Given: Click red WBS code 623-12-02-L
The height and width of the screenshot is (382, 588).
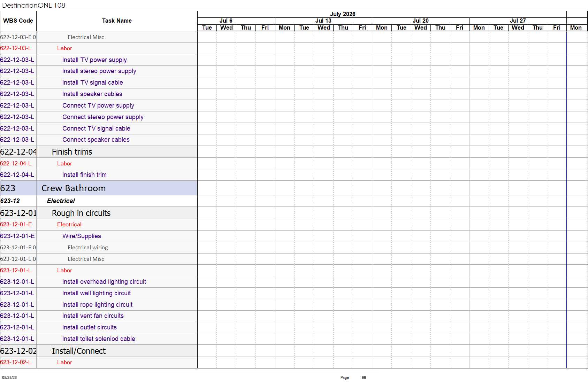Looking at the screenshot, I should (x=16, y=362).
